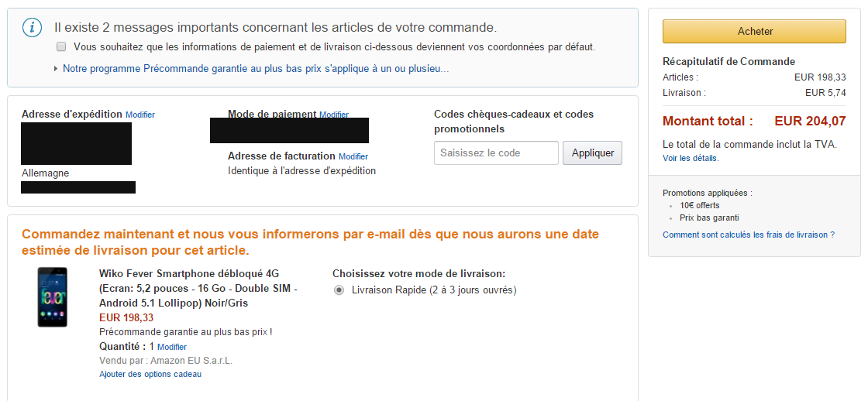Screen dimensions: 868x401
Task: Open the Voir les détails link
Action: 691,158
